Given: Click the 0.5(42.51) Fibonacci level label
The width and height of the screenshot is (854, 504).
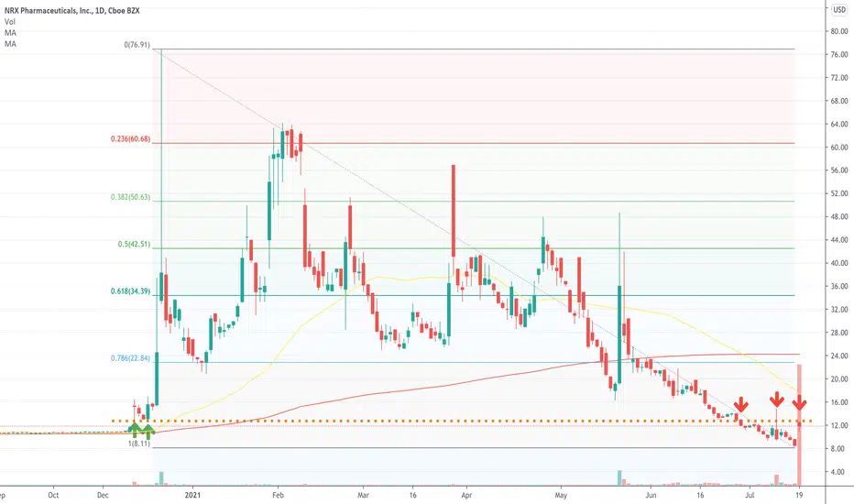Looking at the screenshot, I should pyautogui.click(x=134, y=244).
